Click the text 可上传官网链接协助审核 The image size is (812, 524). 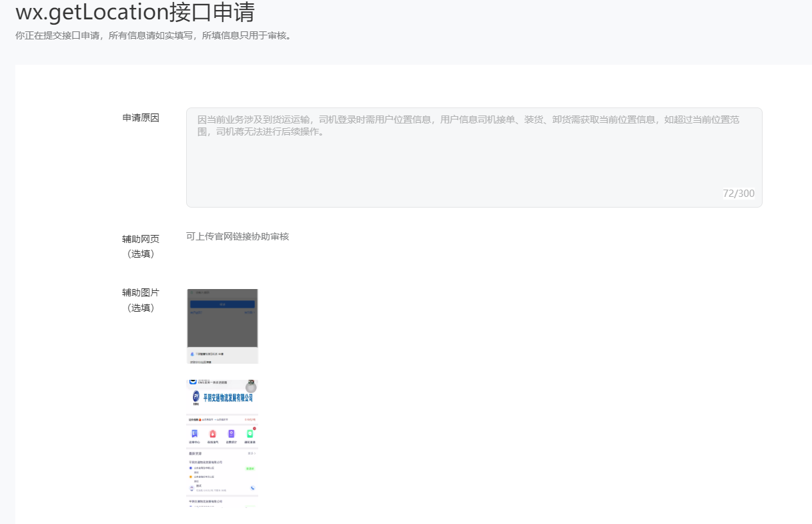pyautogui.click(x=238, y=236)
